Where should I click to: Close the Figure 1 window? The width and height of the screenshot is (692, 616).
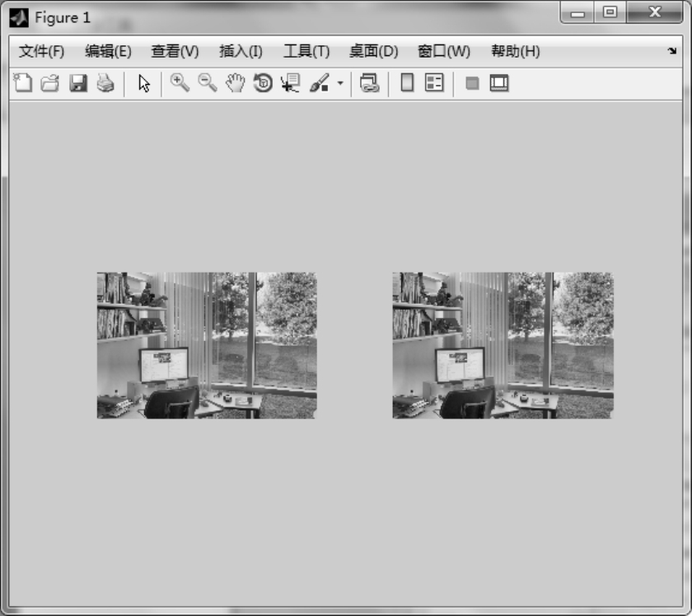click(655, 12)
